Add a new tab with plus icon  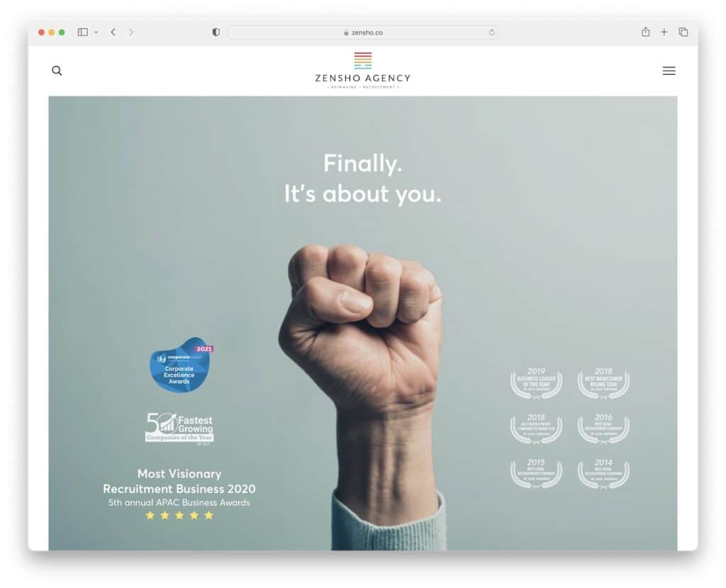point(664,32)
